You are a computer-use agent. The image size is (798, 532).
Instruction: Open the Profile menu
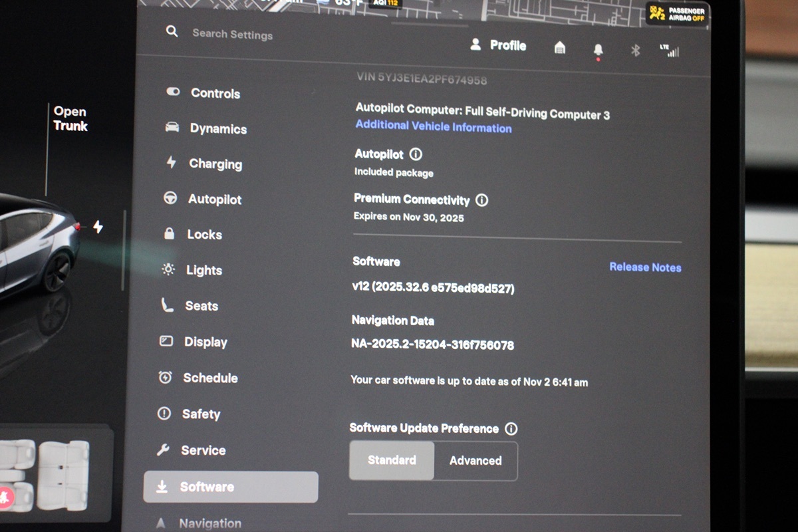click(498, 45)
